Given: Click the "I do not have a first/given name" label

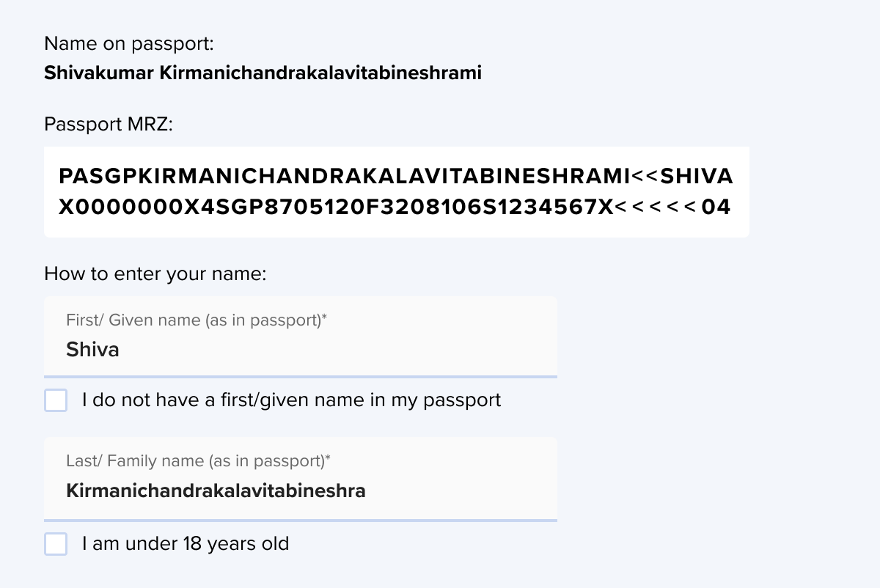Looking at the screenshot, I should (x=291, y=400).
